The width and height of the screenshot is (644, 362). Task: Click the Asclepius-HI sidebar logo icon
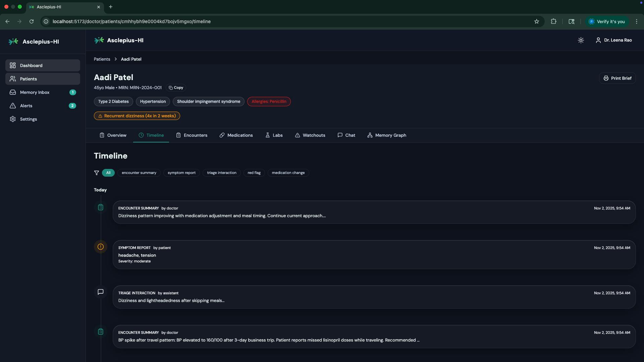pos(13,42)
